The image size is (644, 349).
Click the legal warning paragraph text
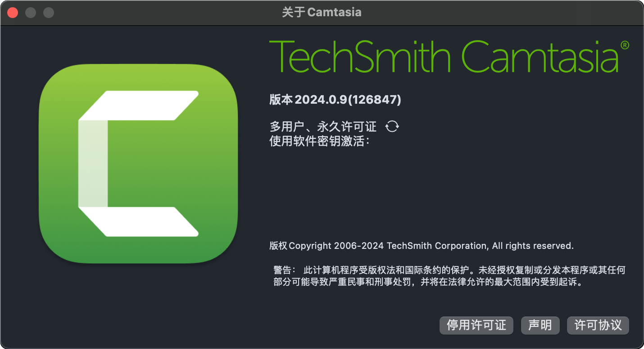(449, 276)
